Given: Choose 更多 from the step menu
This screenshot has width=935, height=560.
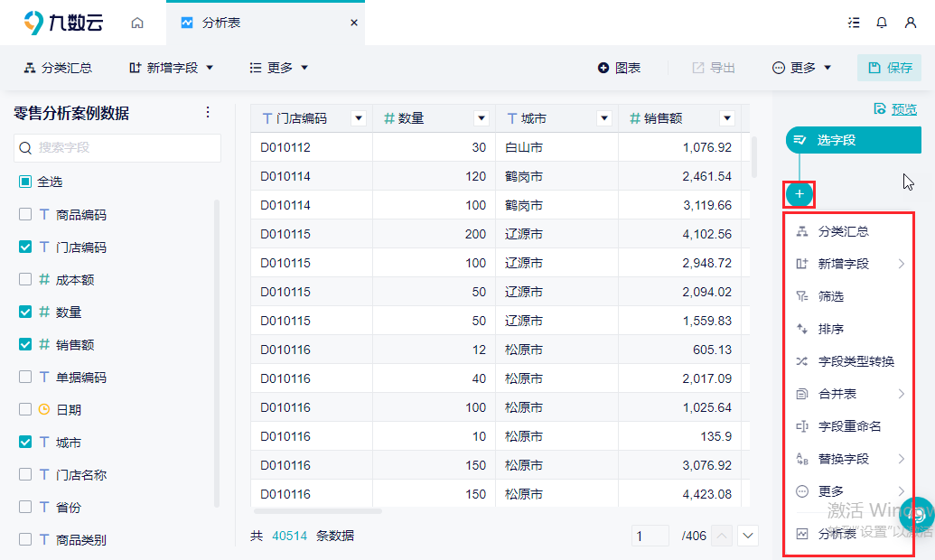Looking at the screenshot, I should pyautogui.click(x=848, y=491).
